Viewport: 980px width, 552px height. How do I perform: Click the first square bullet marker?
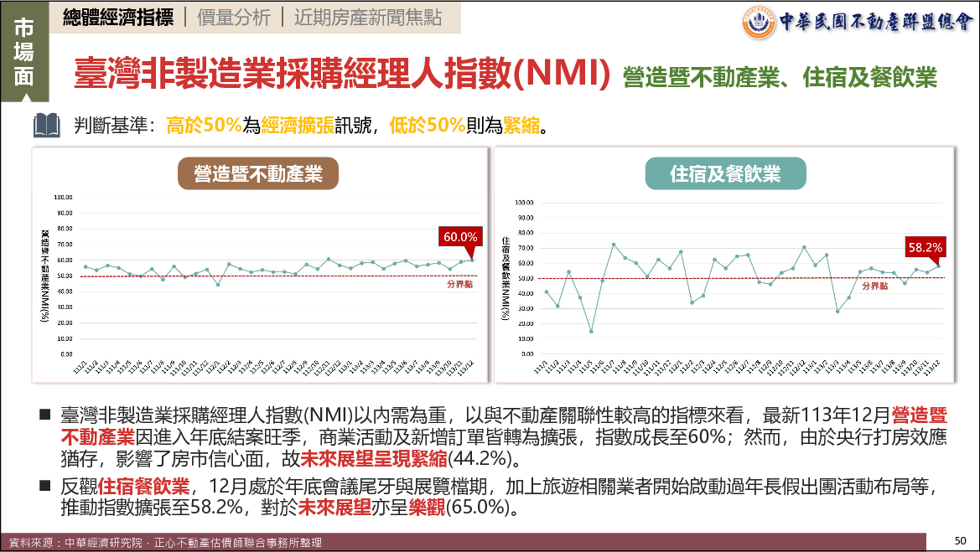point(44,415)
